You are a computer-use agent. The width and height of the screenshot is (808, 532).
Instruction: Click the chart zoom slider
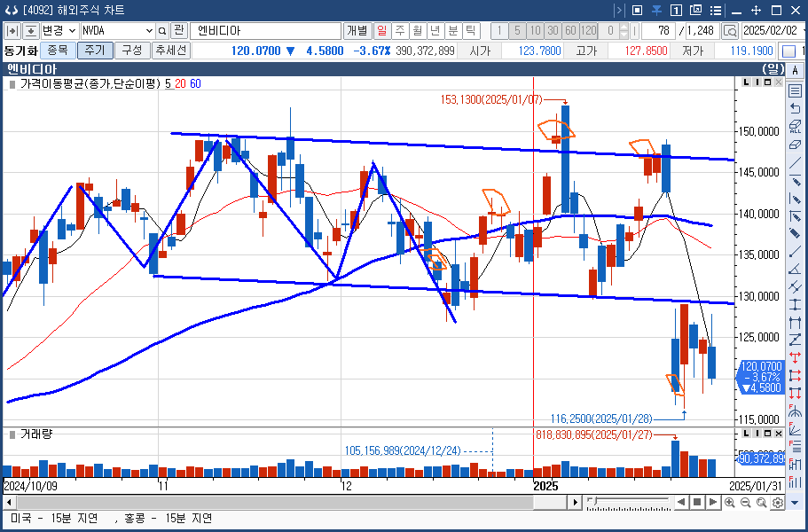coord(629,503)
